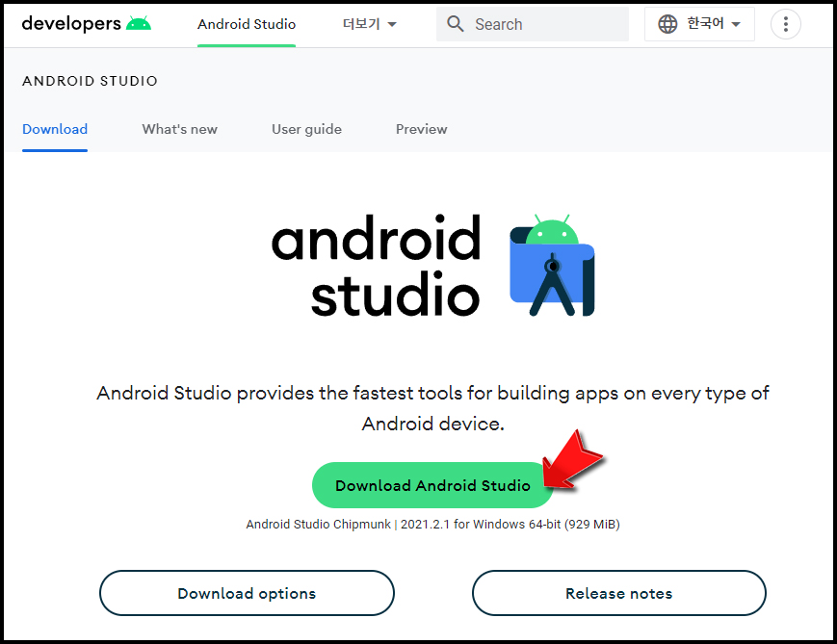Select the Download tab
Image resolution: width=837 pixels, height=644 pixels.
[x=55, y=129]
